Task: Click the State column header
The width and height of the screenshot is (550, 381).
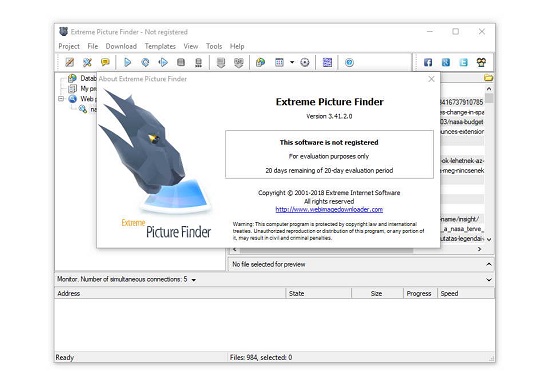Action: click(318, 293)
